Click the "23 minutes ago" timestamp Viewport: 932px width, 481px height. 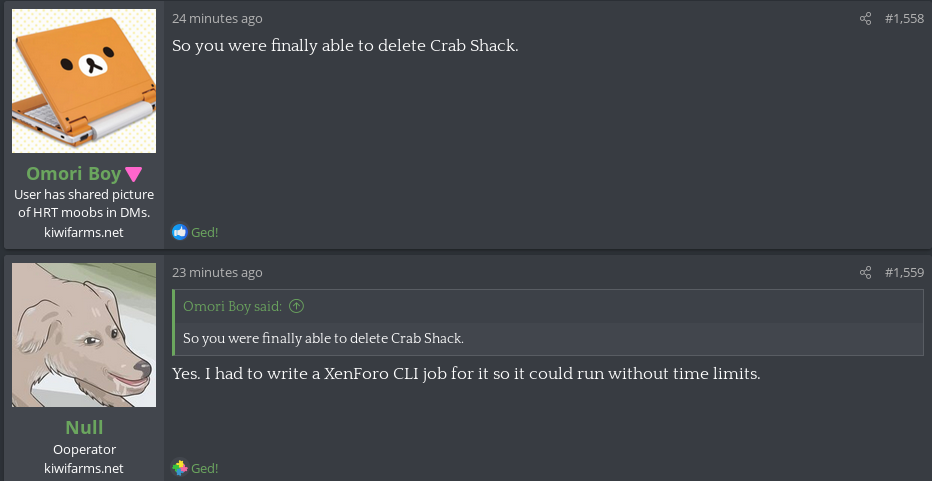217,273
